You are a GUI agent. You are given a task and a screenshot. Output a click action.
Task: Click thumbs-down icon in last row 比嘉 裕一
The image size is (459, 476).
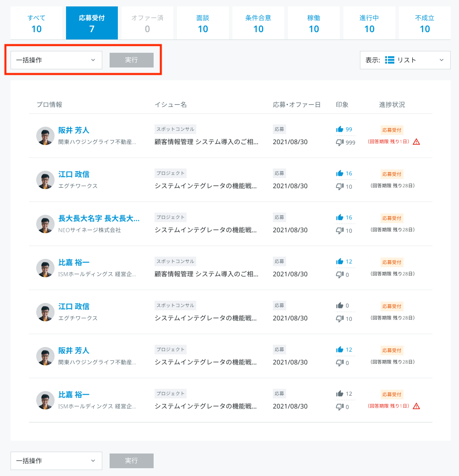pyautogui.click(x=340, y=407)
